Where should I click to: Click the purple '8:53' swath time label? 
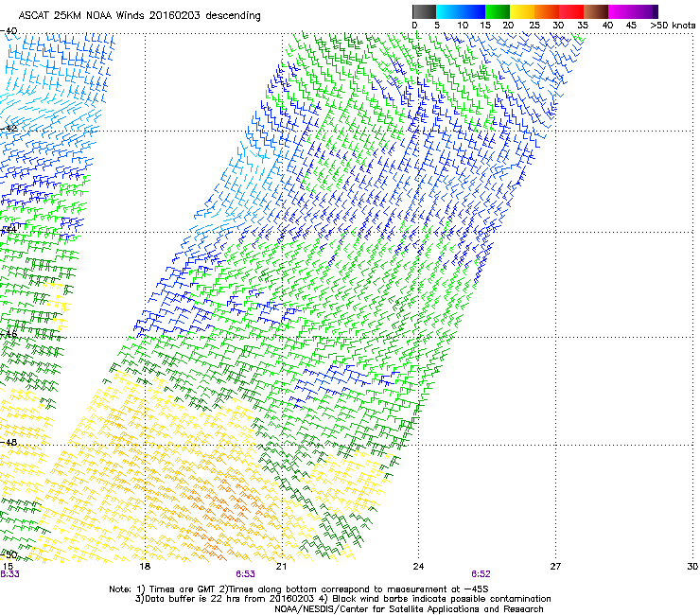pos(246,574)
